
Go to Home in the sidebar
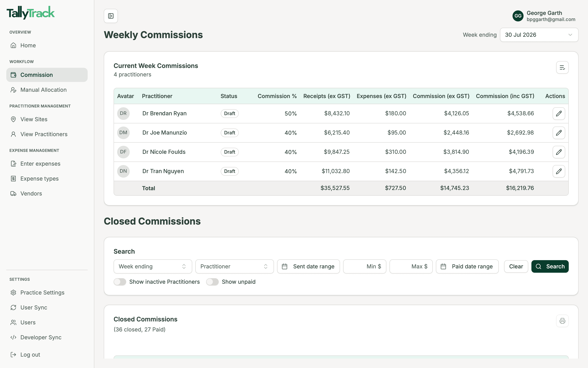tap(47, 45)
